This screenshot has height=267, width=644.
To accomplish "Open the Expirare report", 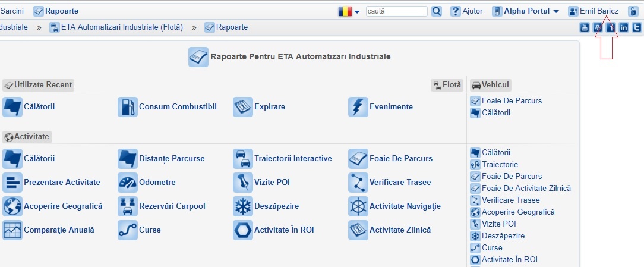I will point(259,107).
